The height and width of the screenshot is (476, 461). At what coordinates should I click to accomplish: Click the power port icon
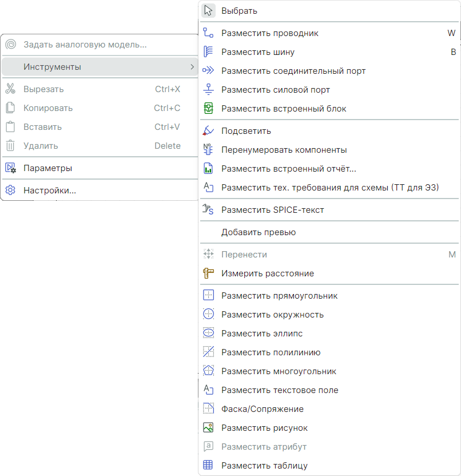[x=208, y=90]
